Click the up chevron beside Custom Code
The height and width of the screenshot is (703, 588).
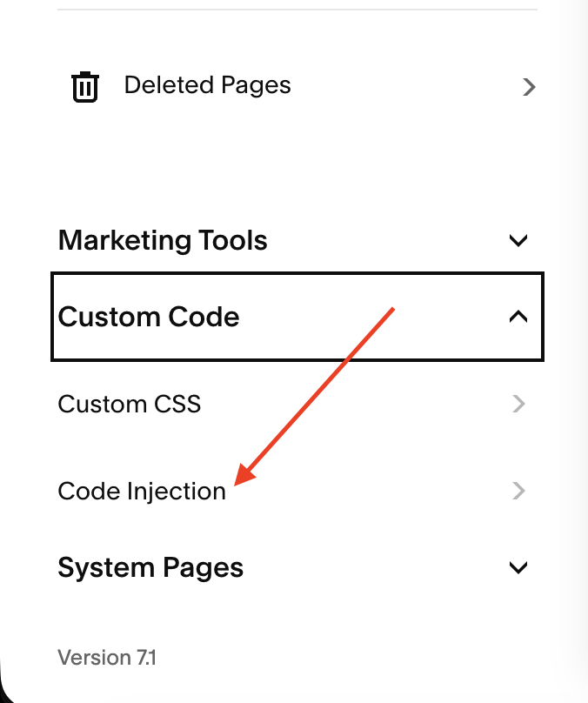click(x=518, y=317)
